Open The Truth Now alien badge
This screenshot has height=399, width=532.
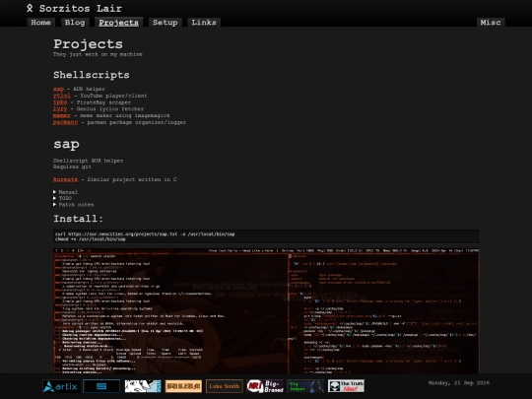pos(347,386)
